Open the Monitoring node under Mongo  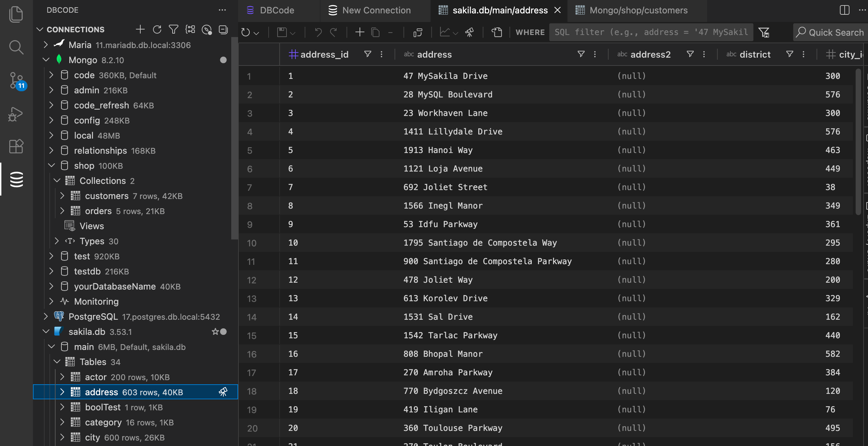136,301
